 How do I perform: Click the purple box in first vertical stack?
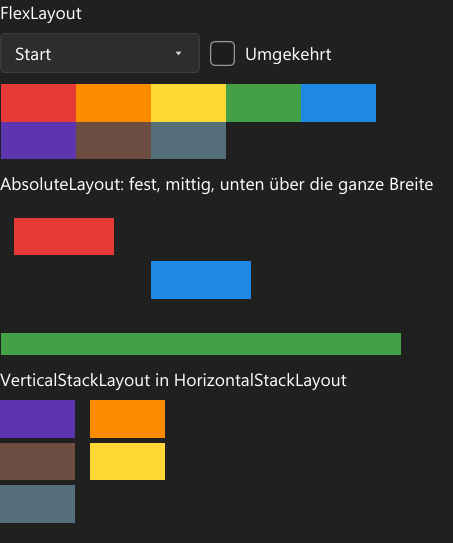tap(37, 419)
